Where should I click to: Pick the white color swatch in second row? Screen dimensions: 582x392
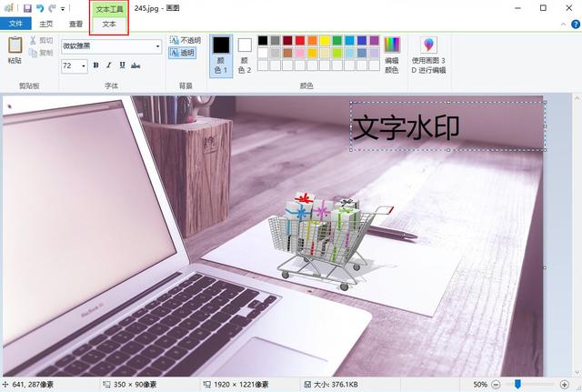point(263,53)
